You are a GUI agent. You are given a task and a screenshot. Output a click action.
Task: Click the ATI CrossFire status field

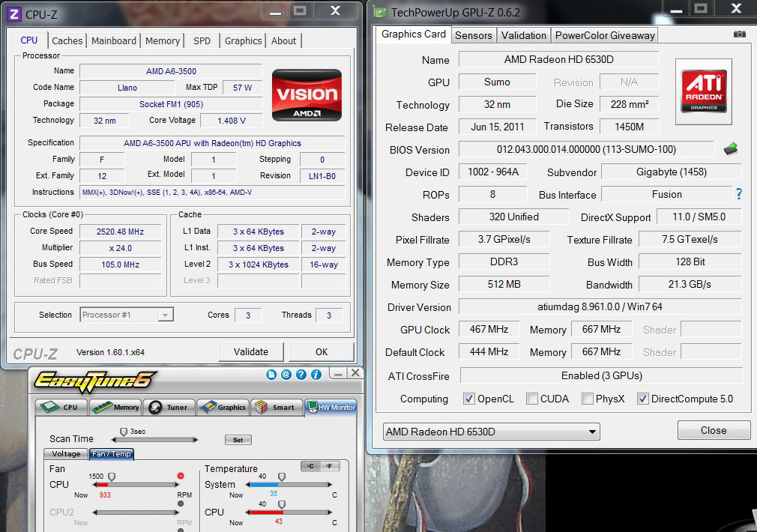point(602,375)
